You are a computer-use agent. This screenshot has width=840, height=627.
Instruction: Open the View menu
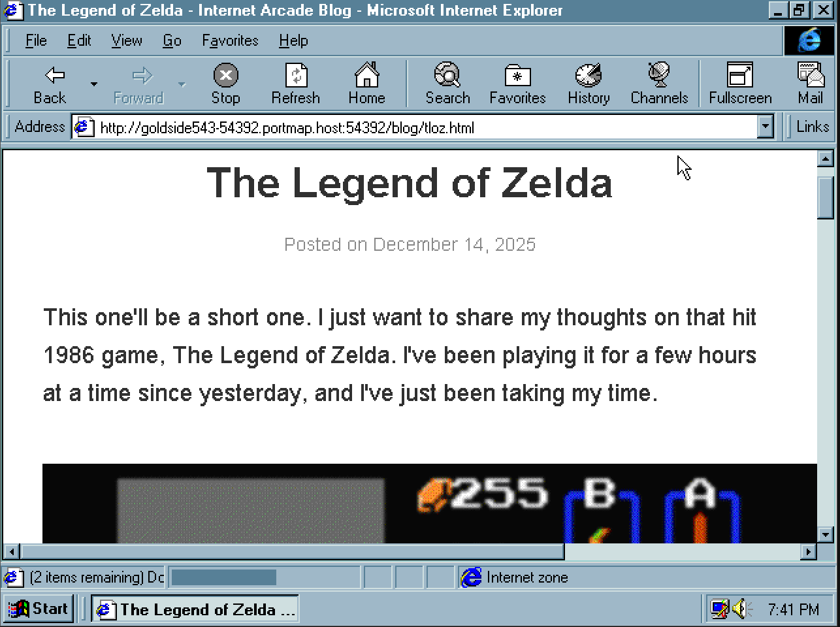[127, 40]
